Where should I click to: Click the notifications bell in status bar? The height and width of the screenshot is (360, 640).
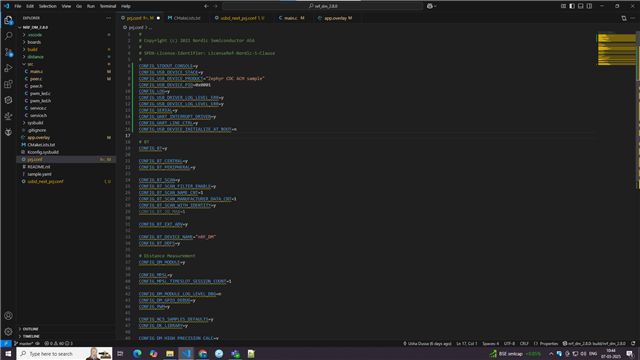pos(633,343)
